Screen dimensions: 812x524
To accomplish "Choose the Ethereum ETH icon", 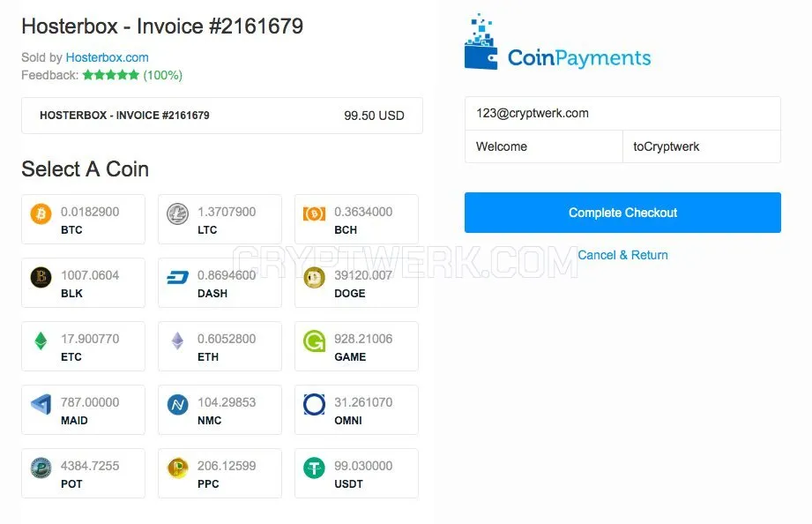I will [x=177, y=341].
